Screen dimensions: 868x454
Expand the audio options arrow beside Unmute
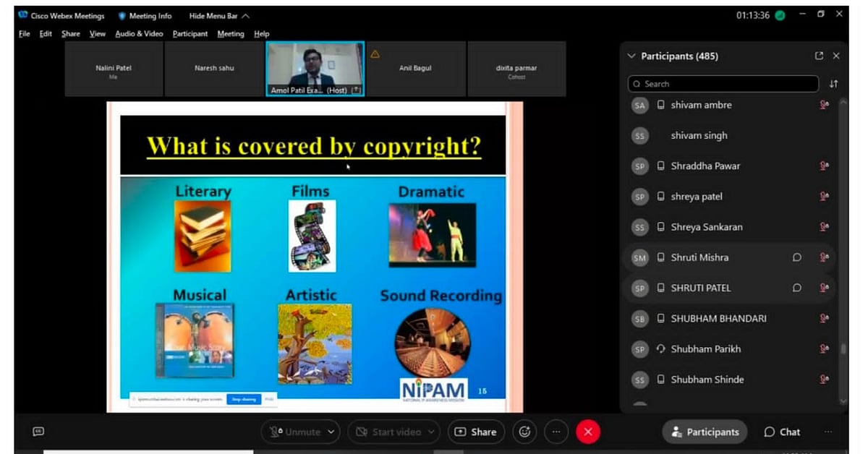pos(331,432)
